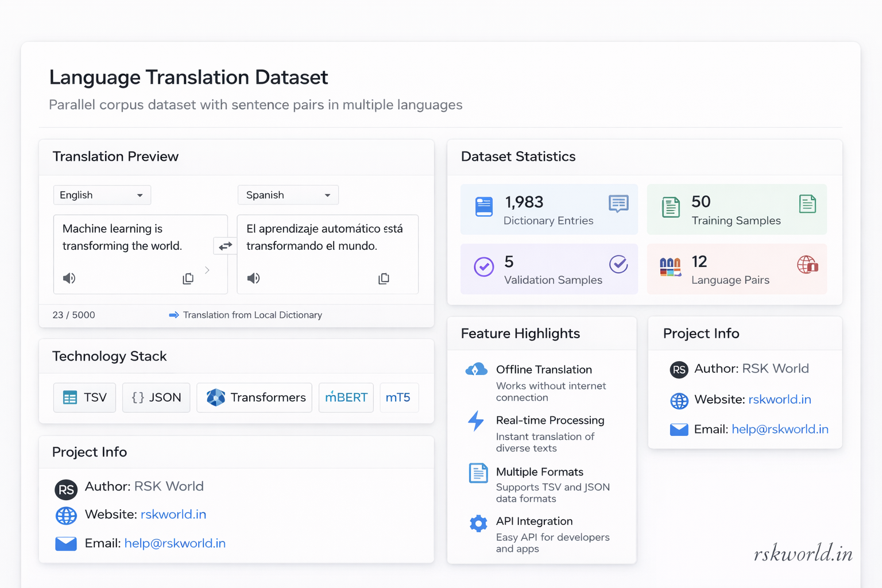Click the API Integration gear icon
Screen dimensions: 882x588
(x=478, y=523)
